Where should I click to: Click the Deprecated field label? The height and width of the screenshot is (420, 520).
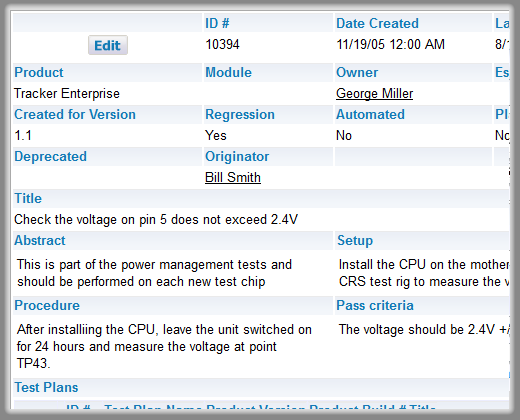tap(50, 156)
